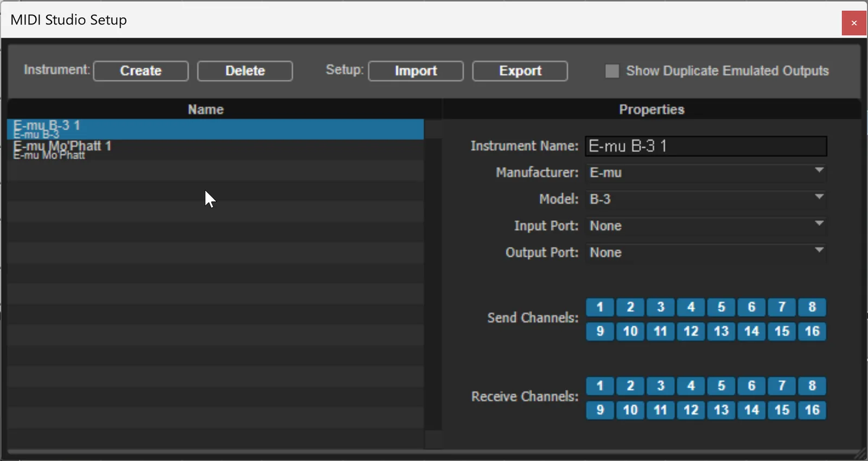
Task: Toggle Receive Channel 1
Action: [600, 386]
